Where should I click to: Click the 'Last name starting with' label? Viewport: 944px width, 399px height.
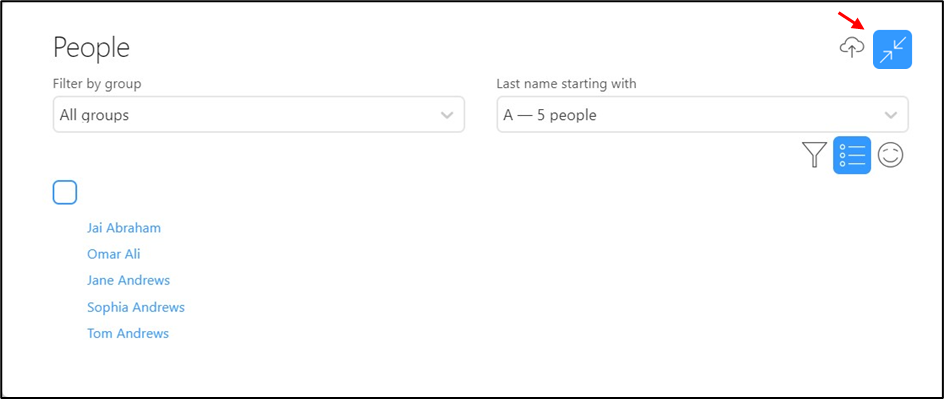tap(566, 84)
